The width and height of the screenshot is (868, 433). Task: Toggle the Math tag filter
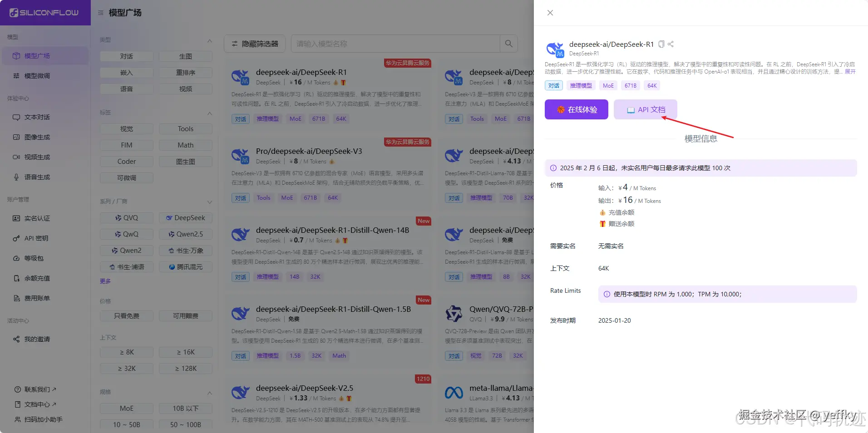[x=186, y=145]
